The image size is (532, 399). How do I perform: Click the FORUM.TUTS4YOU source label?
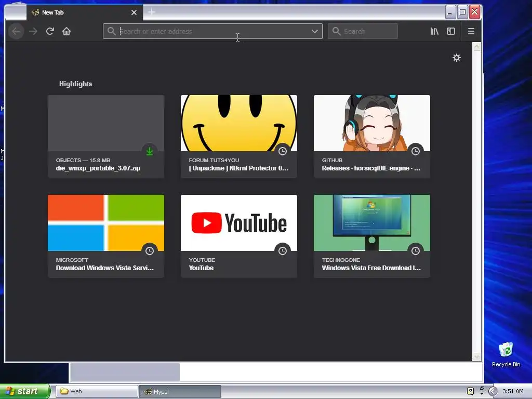click(x=214, y=160)
